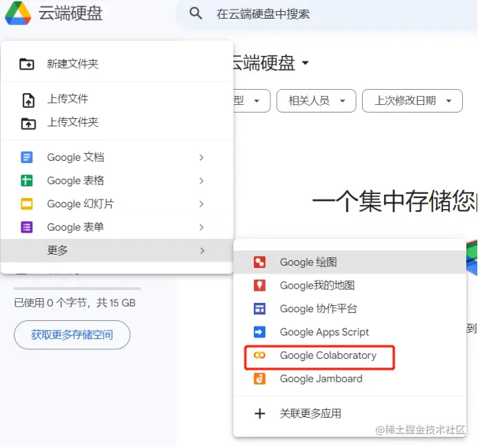
Task: Select Google Colaboratory in submenu
Action: (x=350, y=356)
